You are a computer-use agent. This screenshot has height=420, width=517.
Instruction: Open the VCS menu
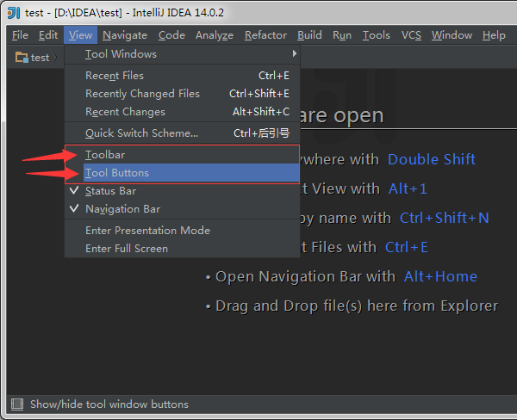click(411, 35)
